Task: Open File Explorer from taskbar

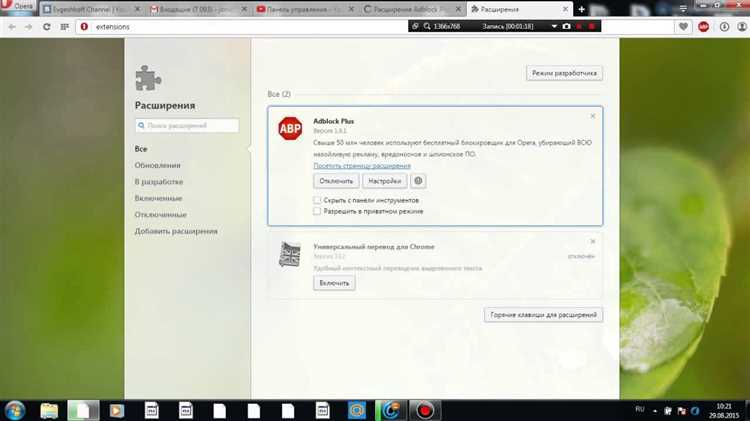Action: (49, 410)
